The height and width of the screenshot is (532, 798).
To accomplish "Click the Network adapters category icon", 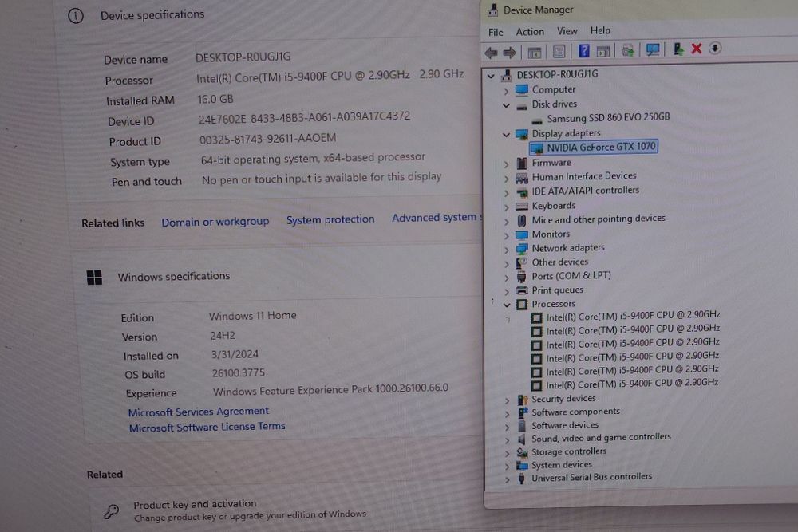I will click(522, 249).
